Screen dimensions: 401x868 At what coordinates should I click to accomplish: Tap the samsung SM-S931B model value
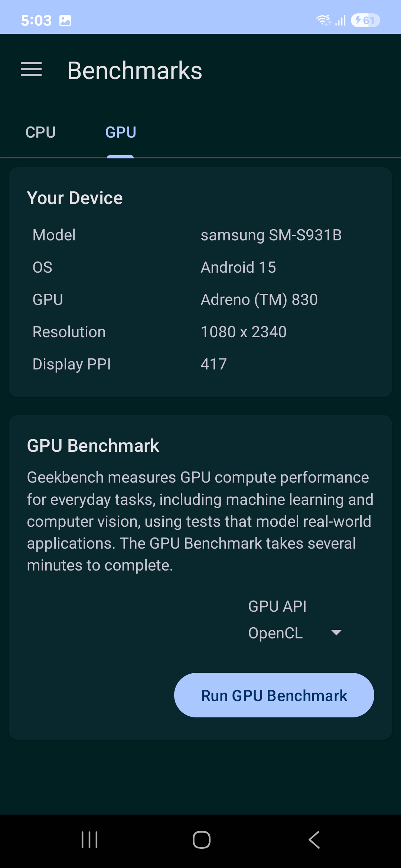[x=271, y=235]
